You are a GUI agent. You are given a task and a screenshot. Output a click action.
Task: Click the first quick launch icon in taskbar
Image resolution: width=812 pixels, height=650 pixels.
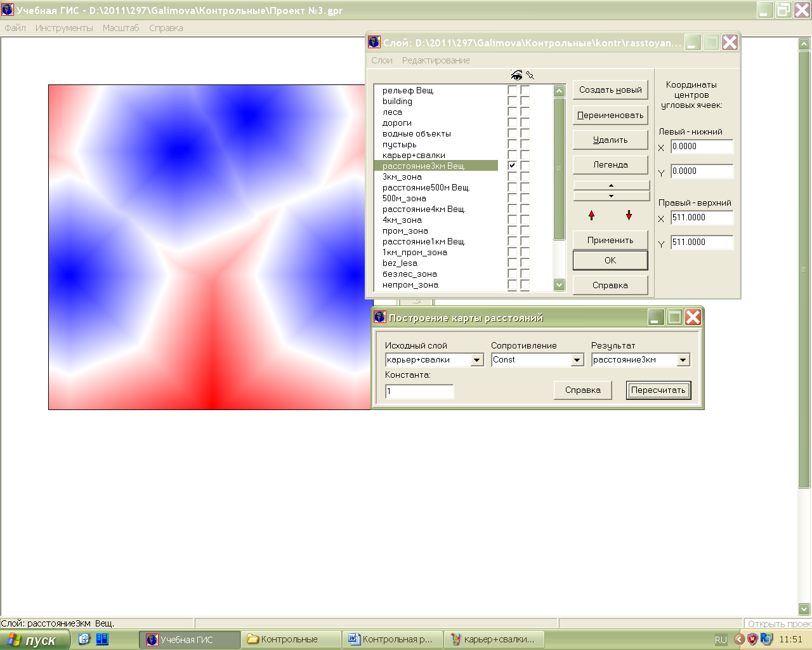(x=84, y=639)
